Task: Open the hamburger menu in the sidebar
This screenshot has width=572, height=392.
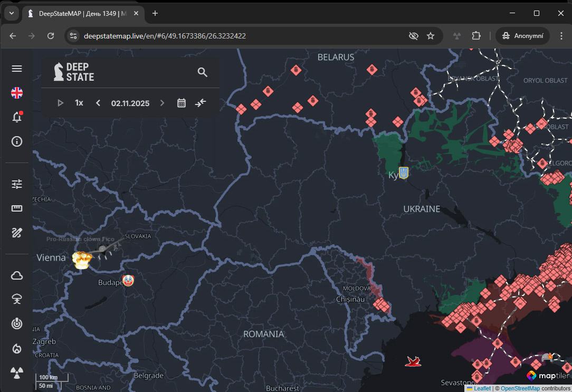Action: [17, 69]
